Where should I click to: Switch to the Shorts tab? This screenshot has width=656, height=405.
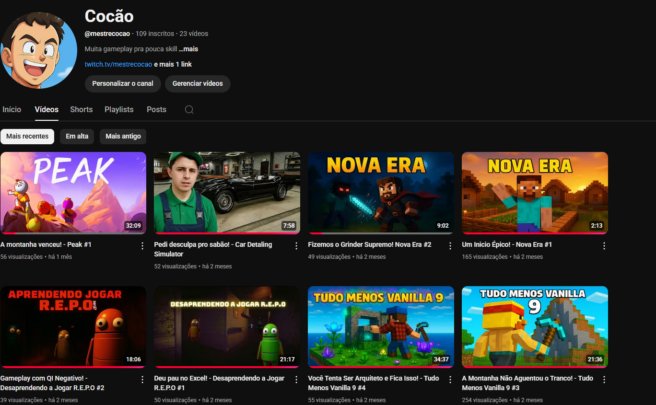[x=81, y=109]
